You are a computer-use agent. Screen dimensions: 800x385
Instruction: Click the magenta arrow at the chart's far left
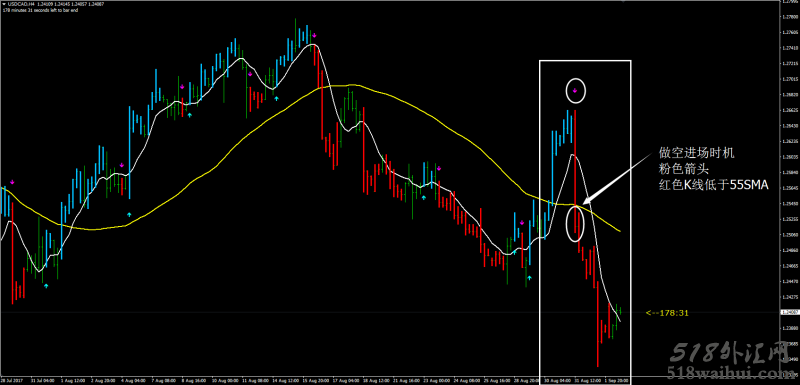[x=12, y=182]
